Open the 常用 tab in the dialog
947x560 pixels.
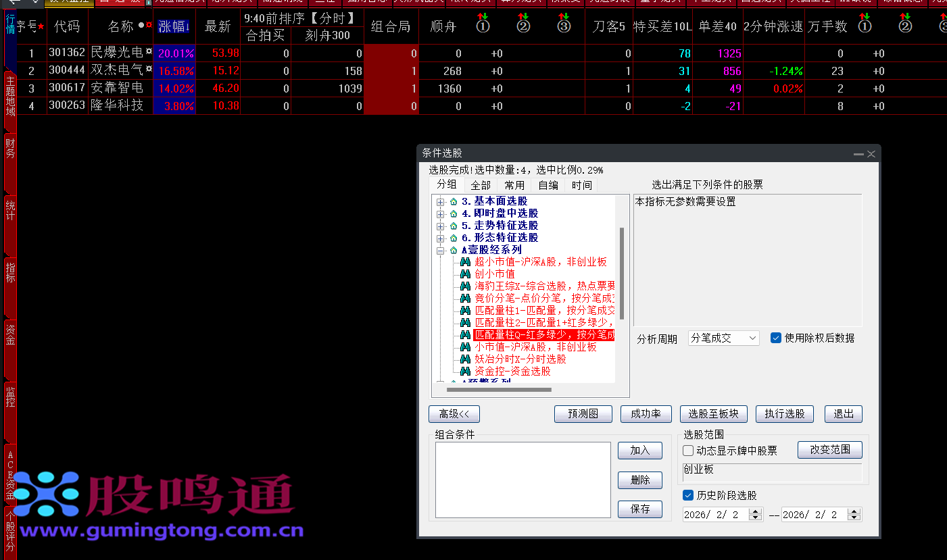click(514, 184)
